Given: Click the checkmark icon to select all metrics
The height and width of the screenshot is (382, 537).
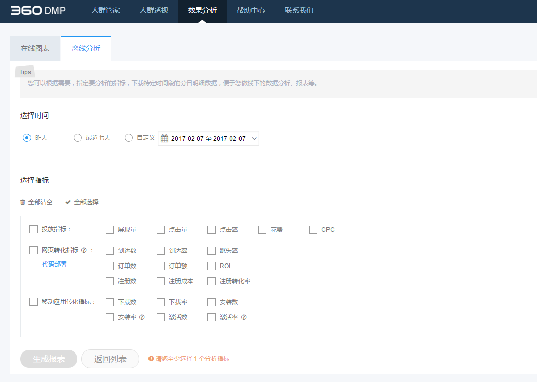Looking at the screenshot, I should pos(68,202).
